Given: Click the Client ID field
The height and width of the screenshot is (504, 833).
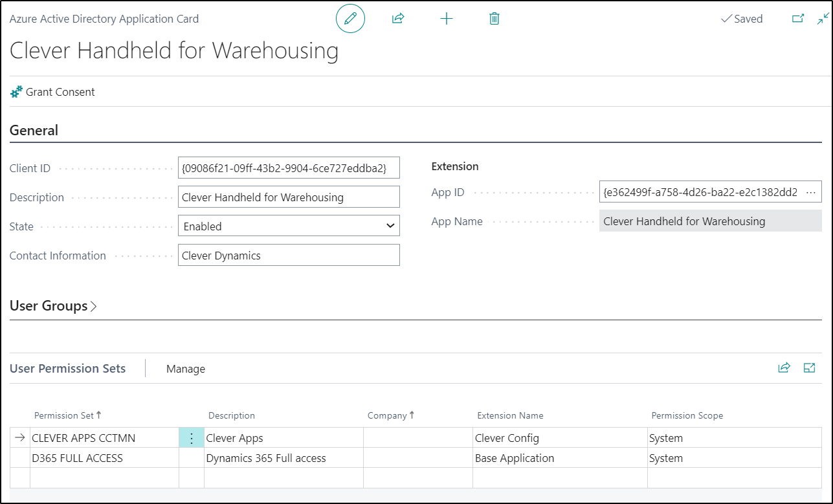Looking at the screenshot, I should (x=289, y=168).
